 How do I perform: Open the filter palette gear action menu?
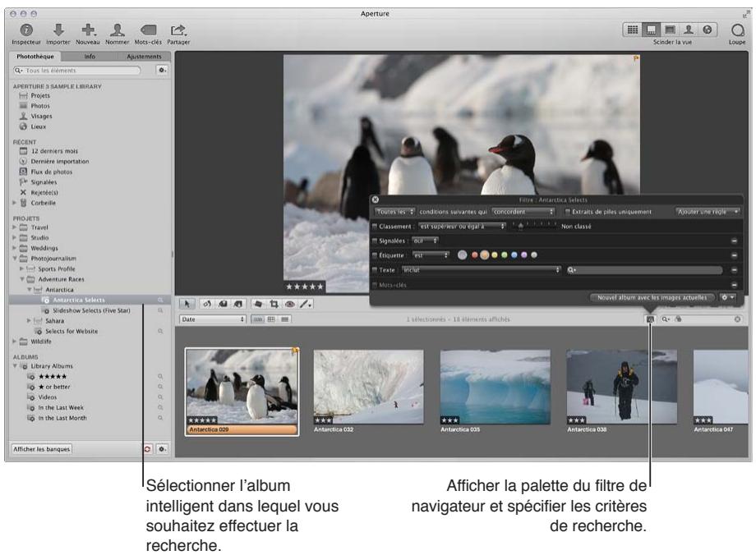pos(727,298)
